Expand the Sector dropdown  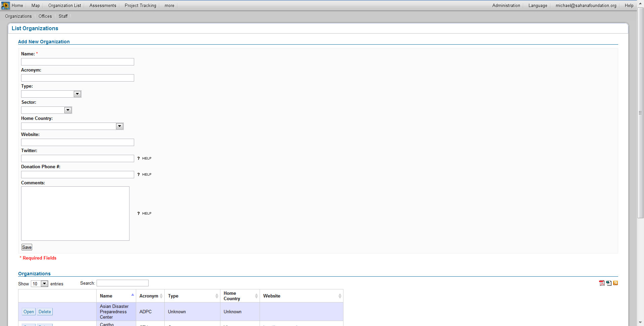(68, 110)
